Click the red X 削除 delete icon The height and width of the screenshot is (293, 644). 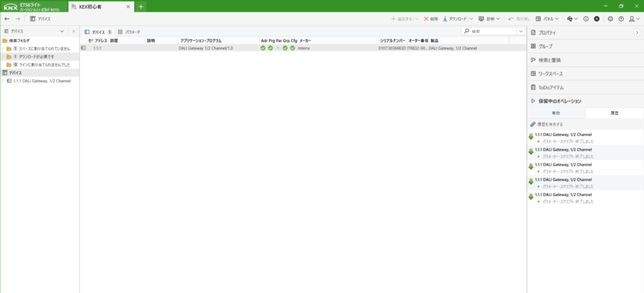[427, 19]
